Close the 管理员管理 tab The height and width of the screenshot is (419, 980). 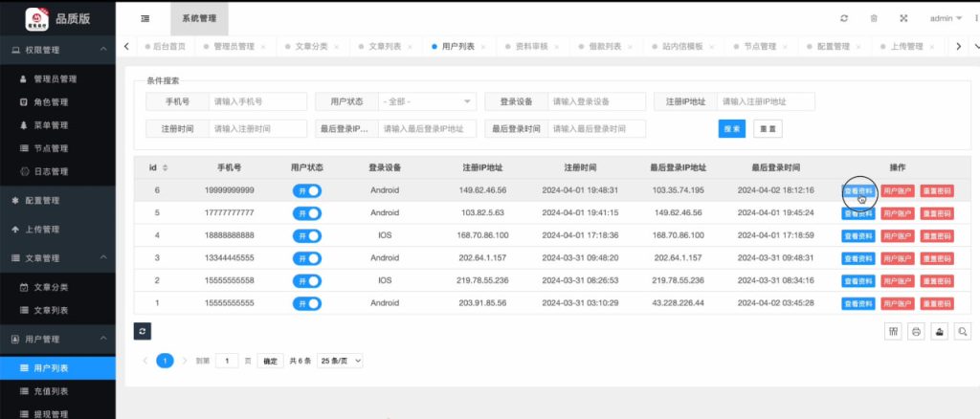263,47
